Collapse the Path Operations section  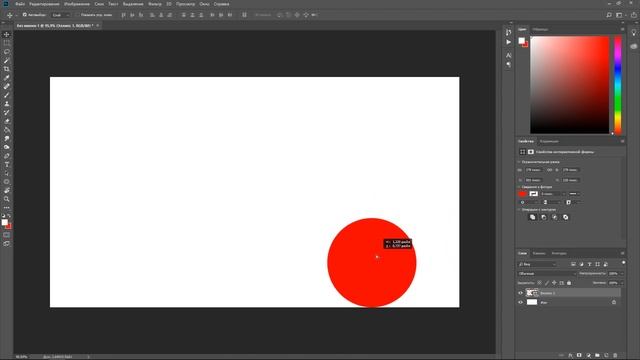tap(520, 209)
